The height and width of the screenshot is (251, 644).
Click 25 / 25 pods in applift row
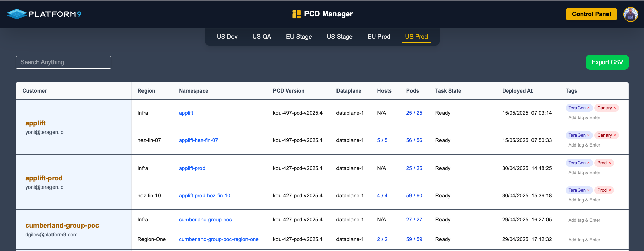[414, 113]
